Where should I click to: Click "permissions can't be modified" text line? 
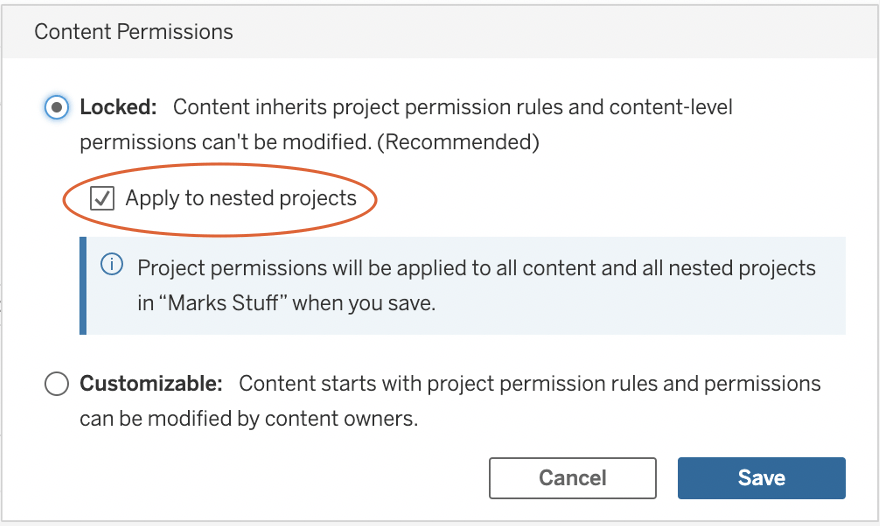tap(225, 142)
